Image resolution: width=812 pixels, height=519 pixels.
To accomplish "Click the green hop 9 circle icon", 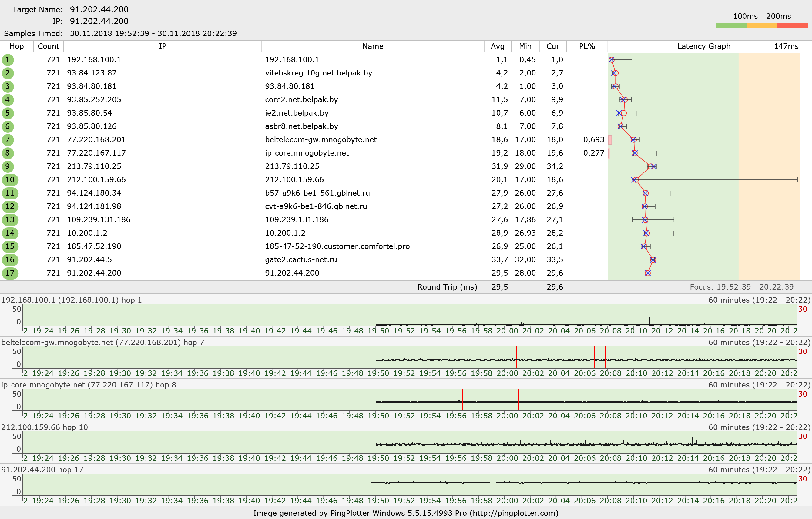I will coord(8,166).
